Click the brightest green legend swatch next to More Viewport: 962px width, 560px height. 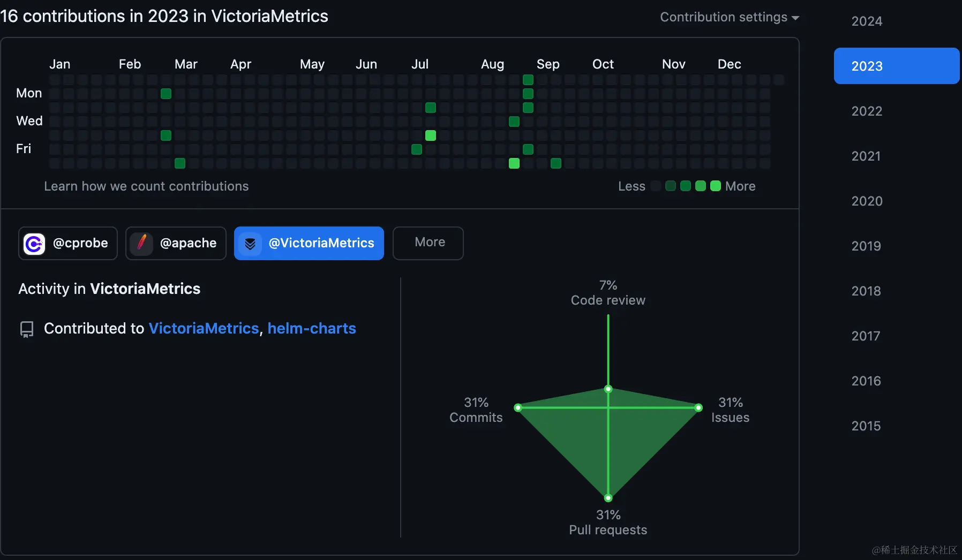[716, 186]
